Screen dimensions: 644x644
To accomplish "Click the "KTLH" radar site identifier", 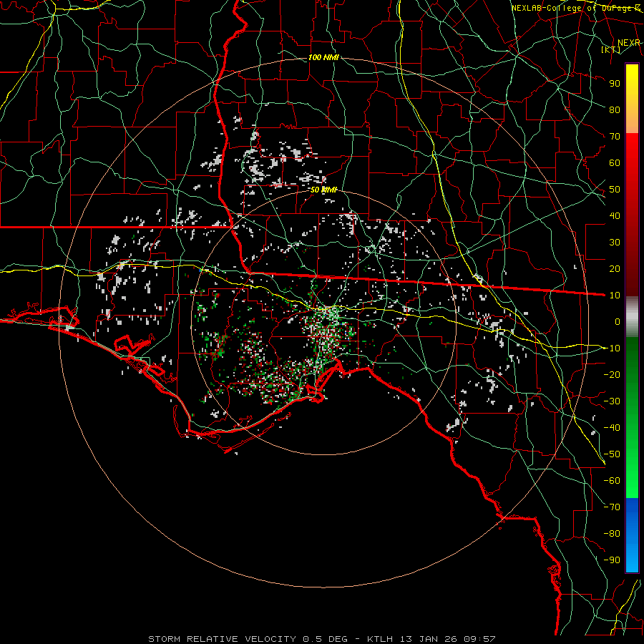I will [380, 639].
